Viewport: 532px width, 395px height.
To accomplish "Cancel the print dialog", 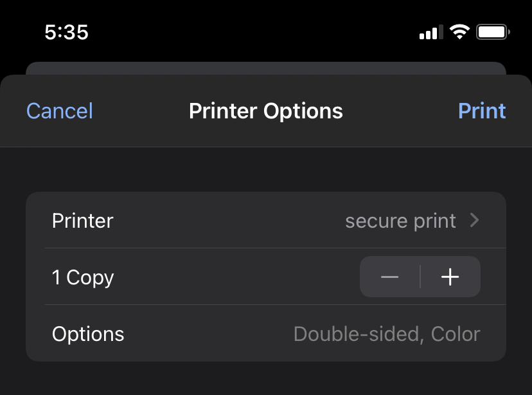I will tap(59, 111).
